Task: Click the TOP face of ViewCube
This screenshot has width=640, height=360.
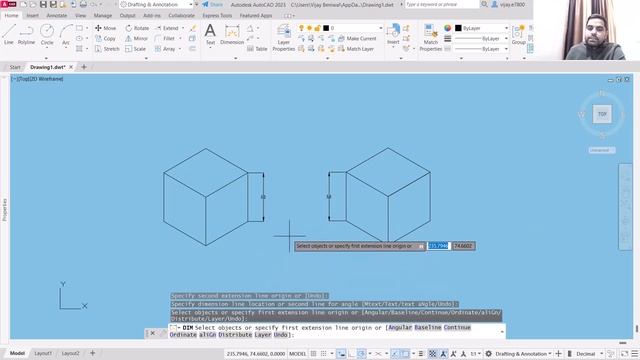Action: [602, 114]
